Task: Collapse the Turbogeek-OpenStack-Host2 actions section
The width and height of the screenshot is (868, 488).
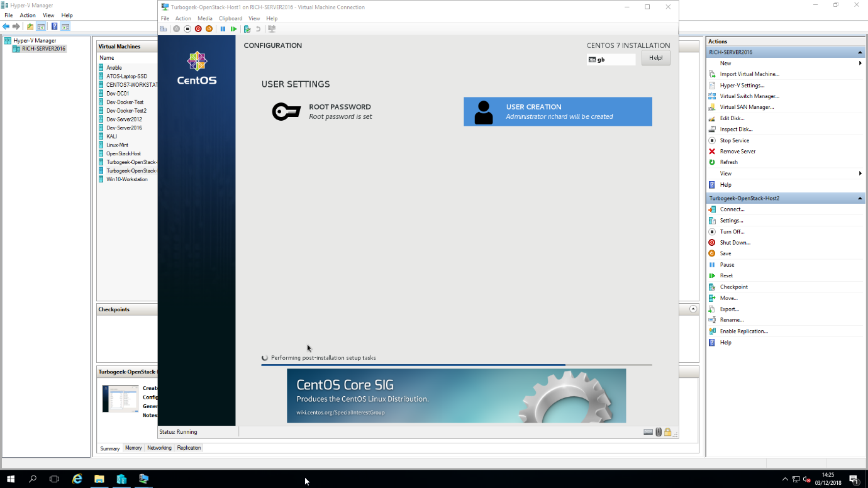Action: tap(860, 198)
